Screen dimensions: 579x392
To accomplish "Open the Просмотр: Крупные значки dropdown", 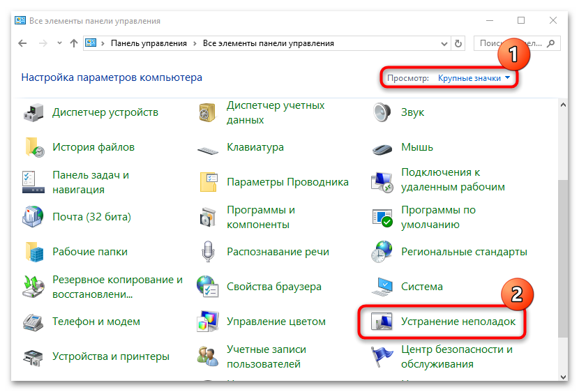I will coord(474,78).
